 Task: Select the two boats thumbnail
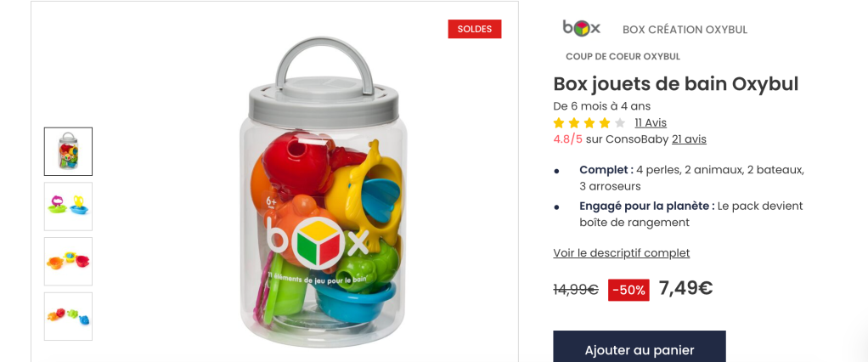[x=68, y=206]
